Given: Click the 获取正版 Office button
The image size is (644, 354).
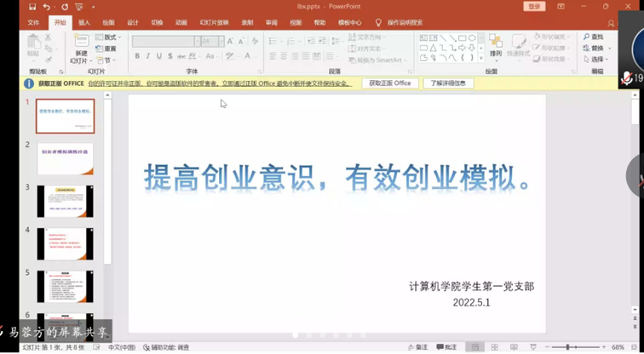Looking at the screenshot, I should (x=390, y=83).
